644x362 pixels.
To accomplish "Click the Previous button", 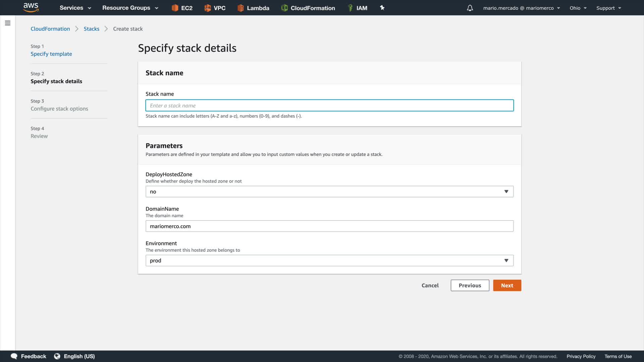I will pyautogui.click(x=470, y=285).
